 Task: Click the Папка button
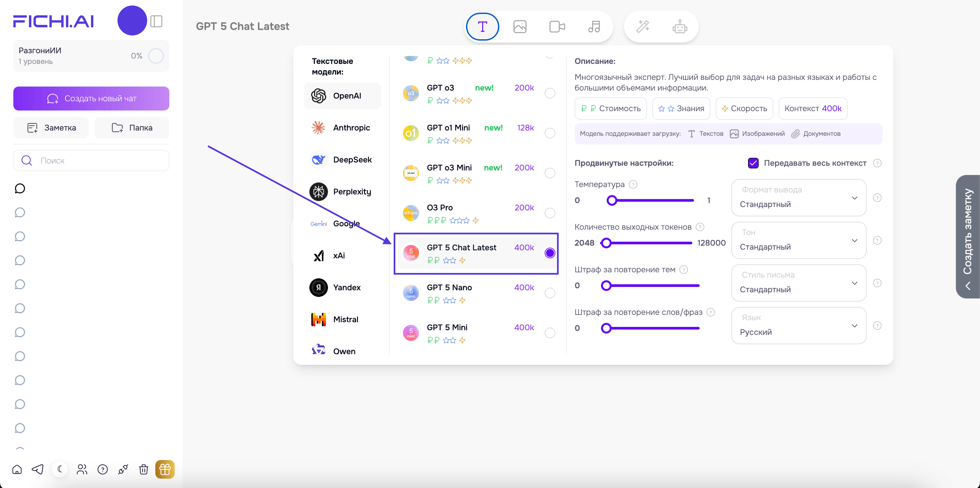click(x=132, y=128)
